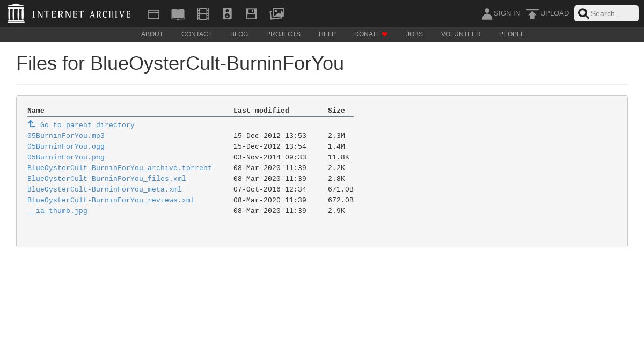Open the Projects menu item

pos(283,34)
